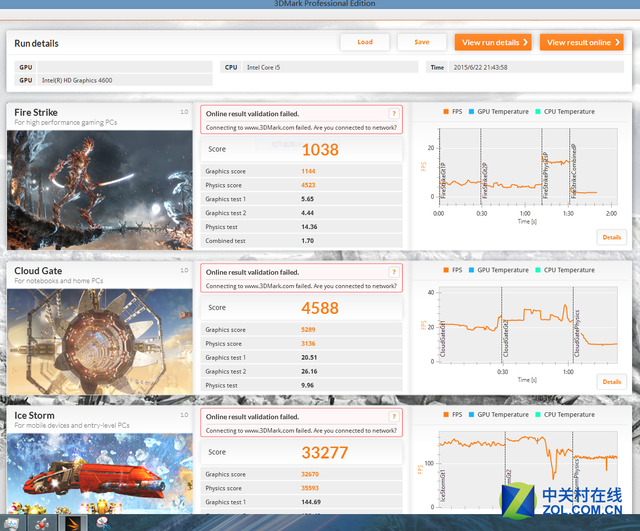The image size is (640, 531).
Task: Click the Run details heading
Action: 36,43
